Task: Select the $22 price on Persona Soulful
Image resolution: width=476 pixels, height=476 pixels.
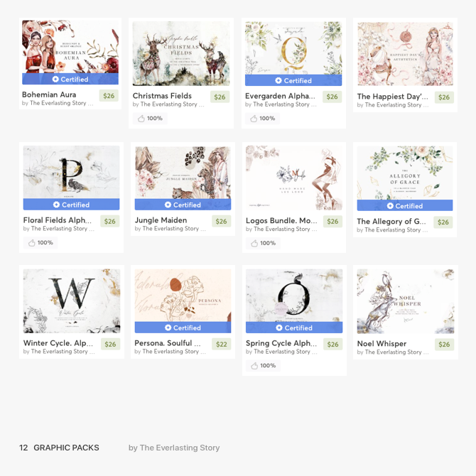Action: pyautogui.click(x=221, y=345)
